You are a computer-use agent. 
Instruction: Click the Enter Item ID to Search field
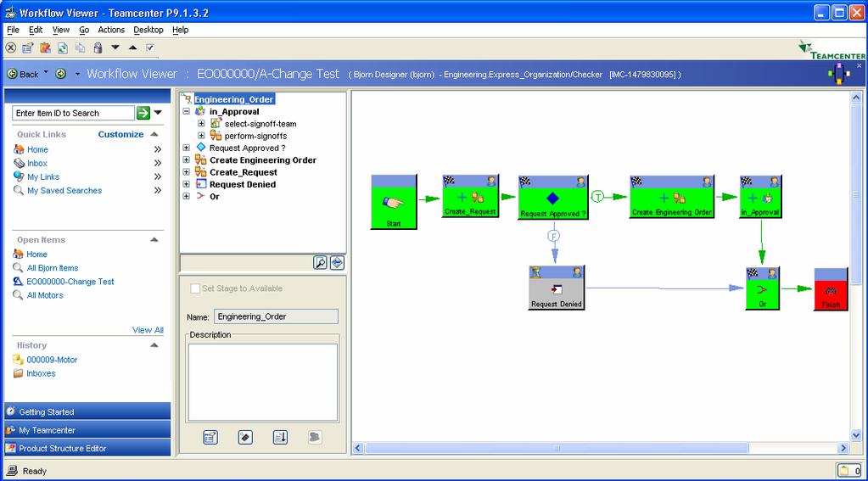(73, 113)
